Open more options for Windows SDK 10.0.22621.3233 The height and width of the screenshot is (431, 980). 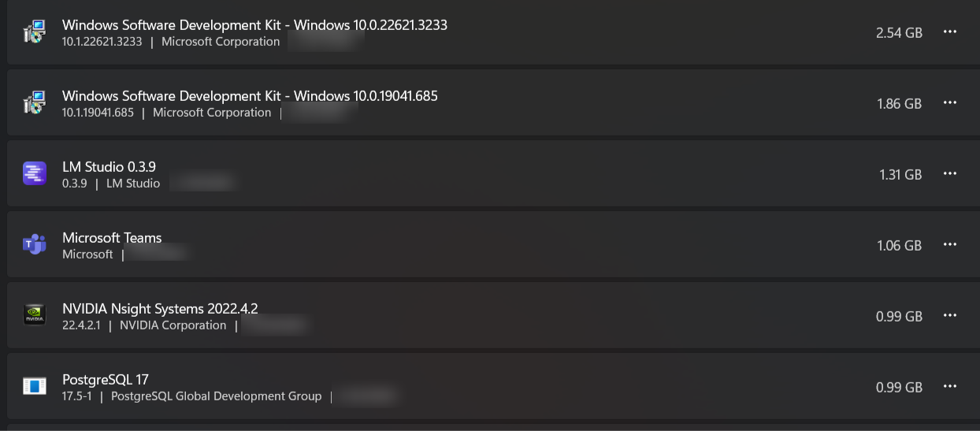coord(949,32)
